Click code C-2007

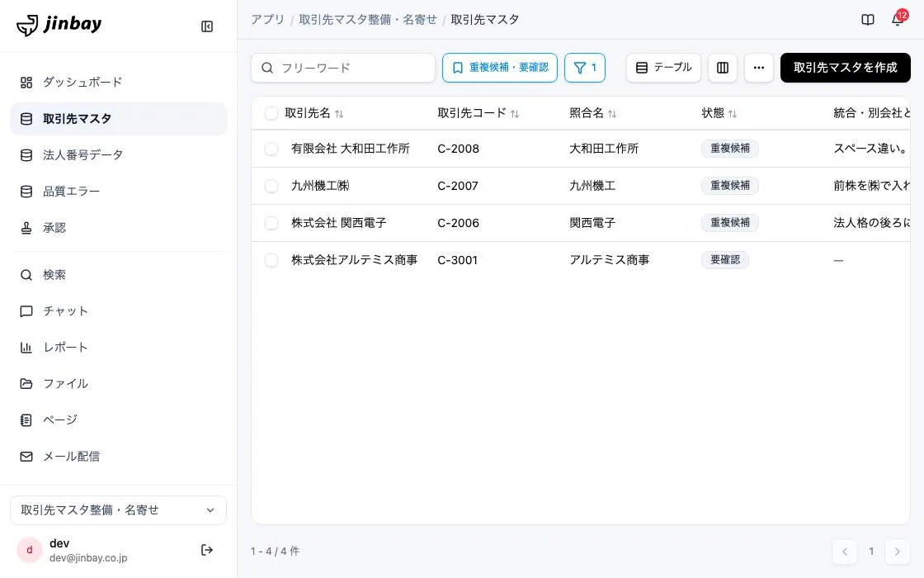tap(458, 186)
